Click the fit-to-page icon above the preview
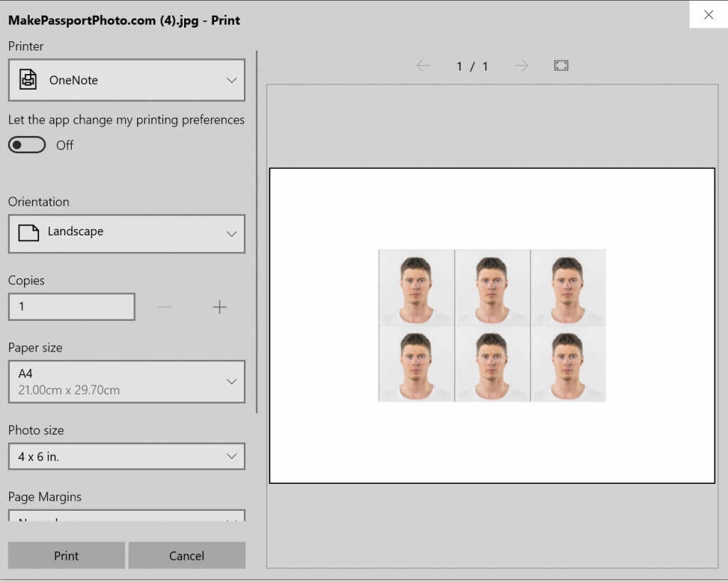 pyautogui.click(x=561, y=65)
